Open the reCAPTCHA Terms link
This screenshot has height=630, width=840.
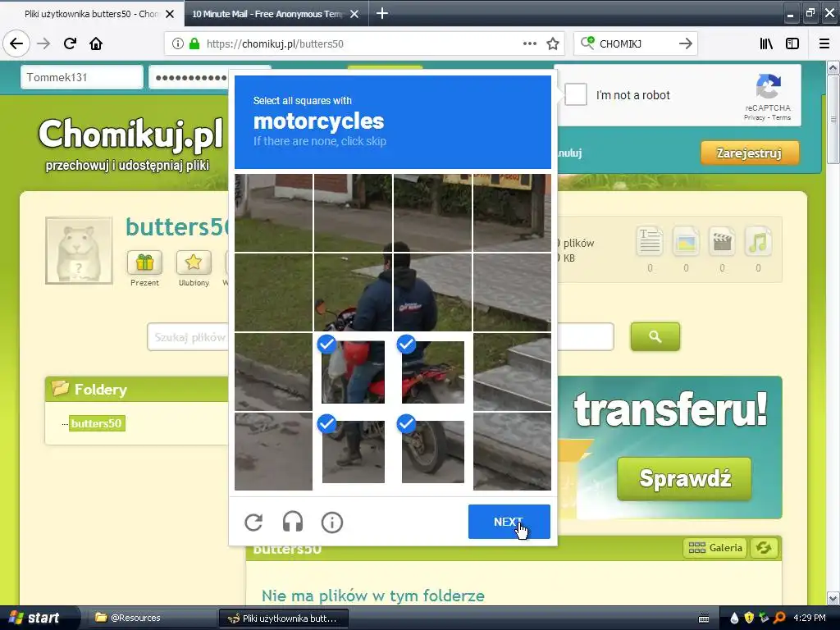pos(781,117)
